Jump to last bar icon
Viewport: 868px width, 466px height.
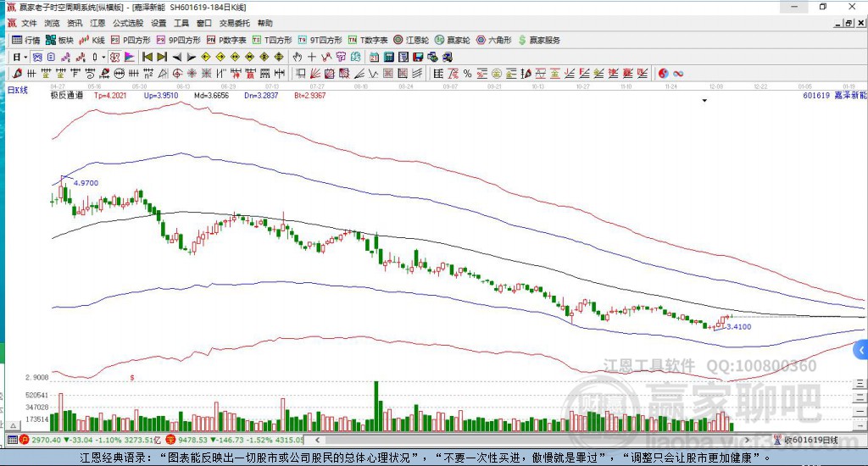[x=162, y=57]
